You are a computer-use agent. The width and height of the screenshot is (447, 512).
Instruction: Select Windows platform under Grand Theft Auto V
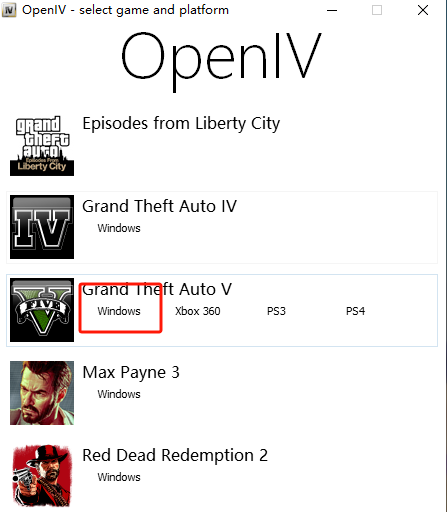tap(119, 311)
